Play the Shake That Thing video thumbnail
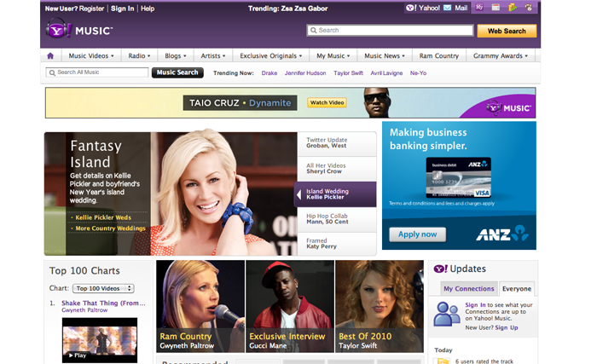This screenshot has height=364, width=597. (100, 340)
